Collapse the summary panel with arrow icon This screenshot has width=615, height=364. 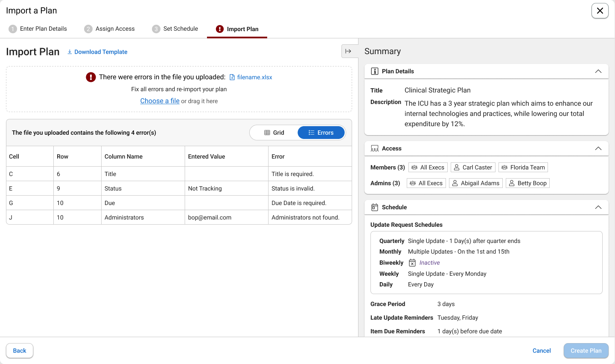click(348, 51)
